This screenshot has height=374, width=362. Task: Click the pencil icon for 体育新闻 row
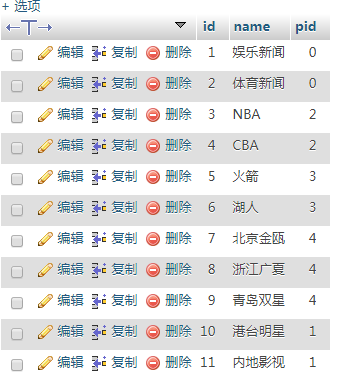(45, 84)
